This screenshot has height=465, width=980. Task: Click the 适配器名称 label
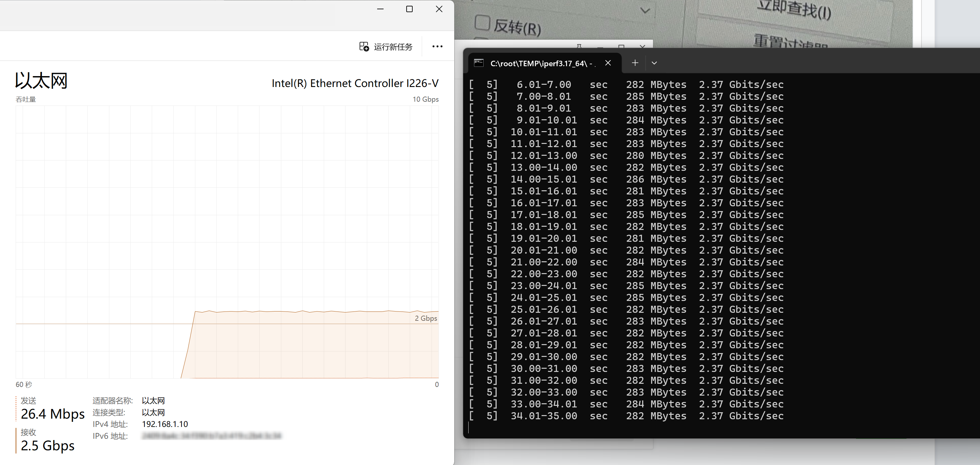coord(113,401)
